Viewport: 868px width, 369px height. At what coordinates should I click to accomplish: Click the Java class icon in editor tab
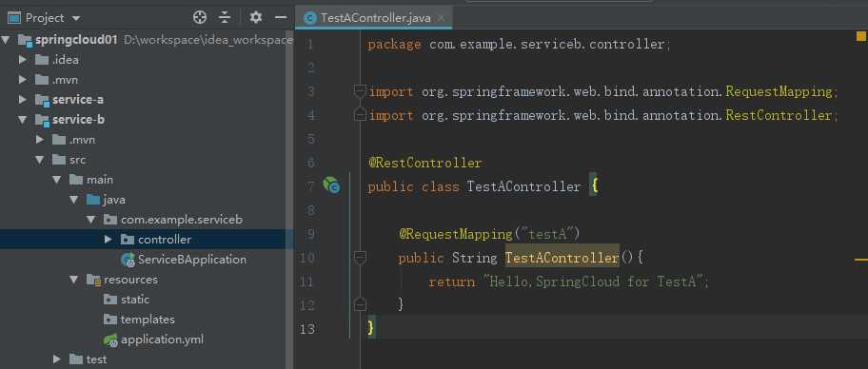[310, 18]
